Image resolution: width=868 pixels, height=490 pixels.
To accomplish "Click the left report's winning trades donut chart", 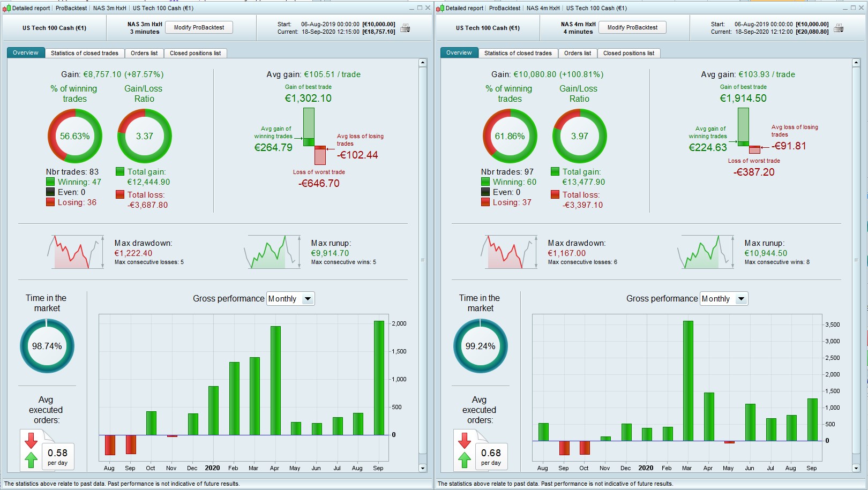I will tap(75, 136).
